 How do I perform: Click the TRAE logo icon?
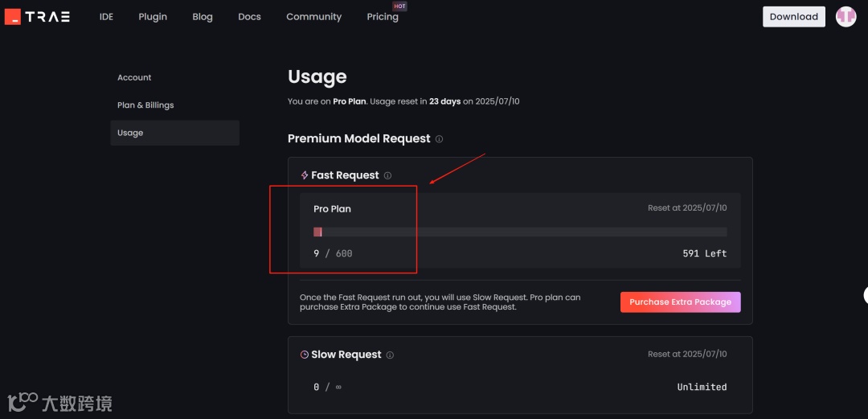pos(13,16)
